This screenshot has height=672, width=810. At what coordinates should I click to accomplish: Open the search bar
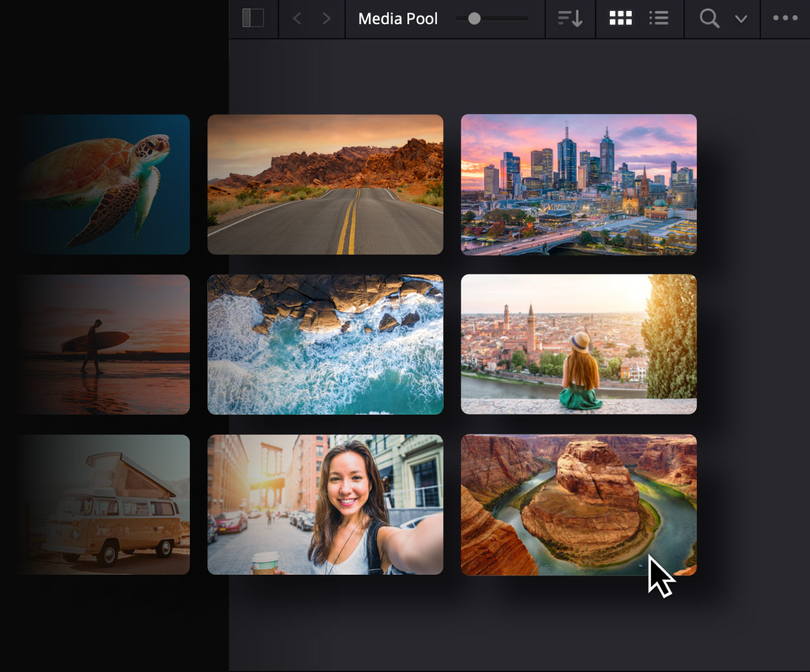point(708,18)
